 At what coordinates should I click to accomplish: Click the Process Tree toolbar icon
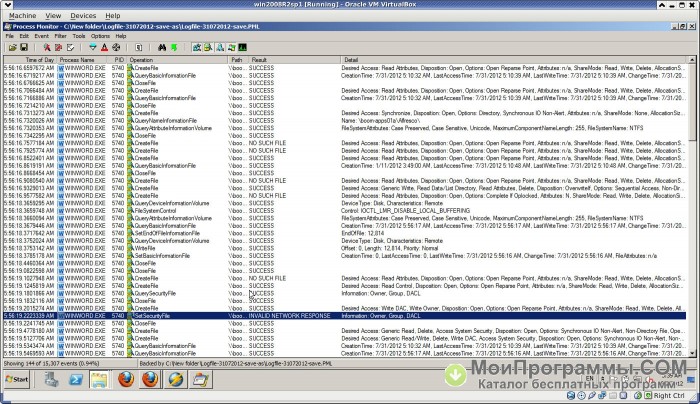tap(139, 47)
